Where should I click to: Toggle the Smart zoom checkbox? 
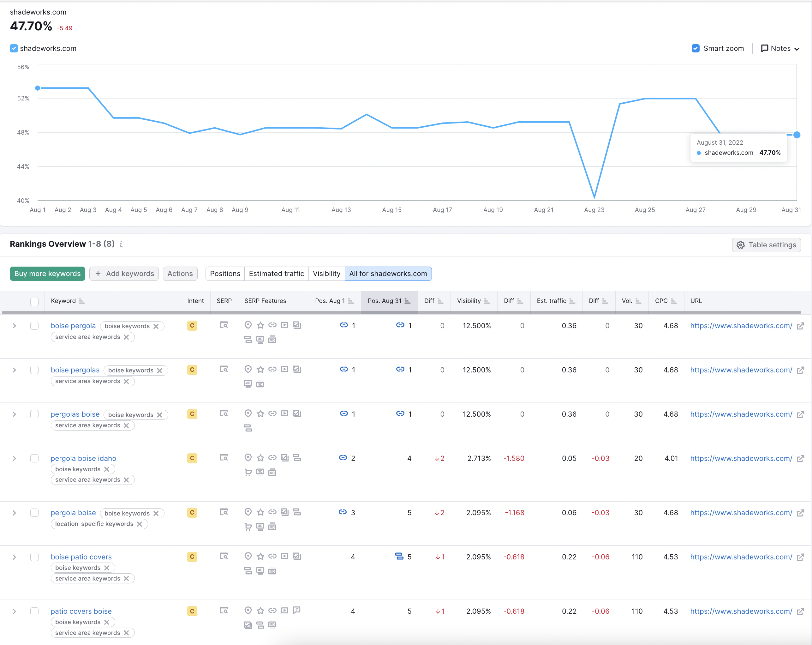point(696,48)
